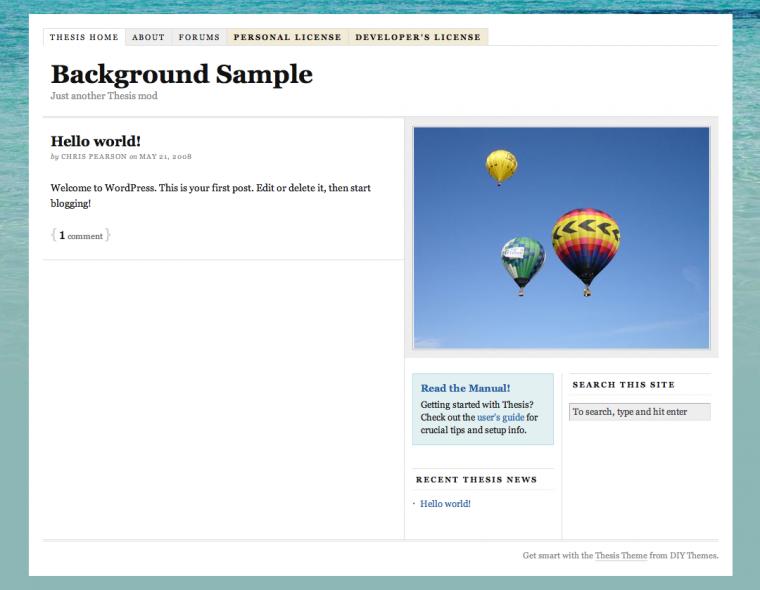View the 1 comment link
This screenshot has height=590, width=760.
point(80,235)
